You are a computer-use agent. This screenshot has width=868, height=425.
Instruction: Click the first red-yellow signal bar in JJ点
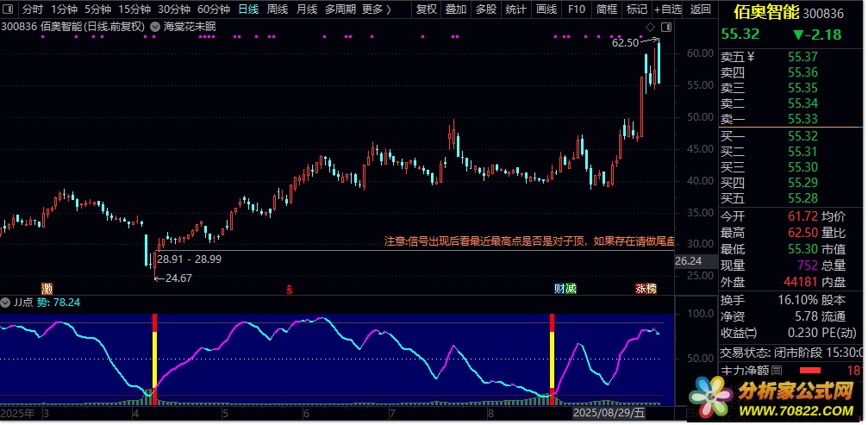tap(155, 358)
